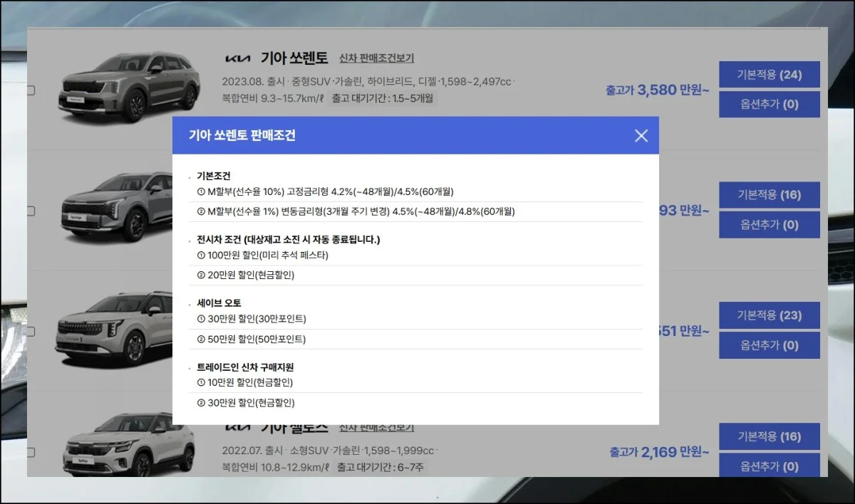Click 옵션추가 (0) in the third car row

point(769,345)
